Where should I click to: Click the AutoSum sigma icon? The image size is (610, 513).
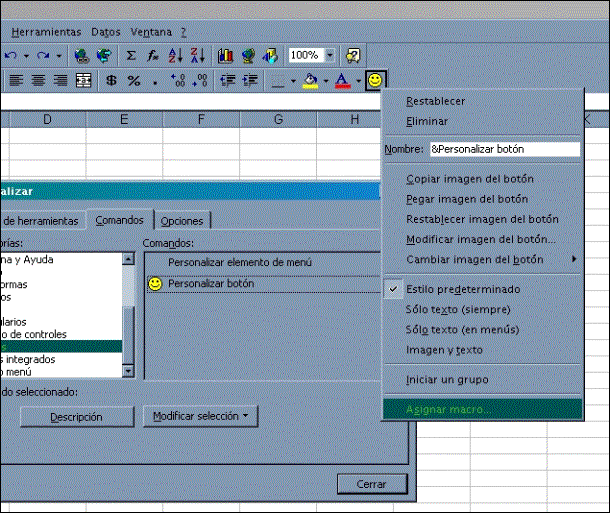click(x=131, y=55)
